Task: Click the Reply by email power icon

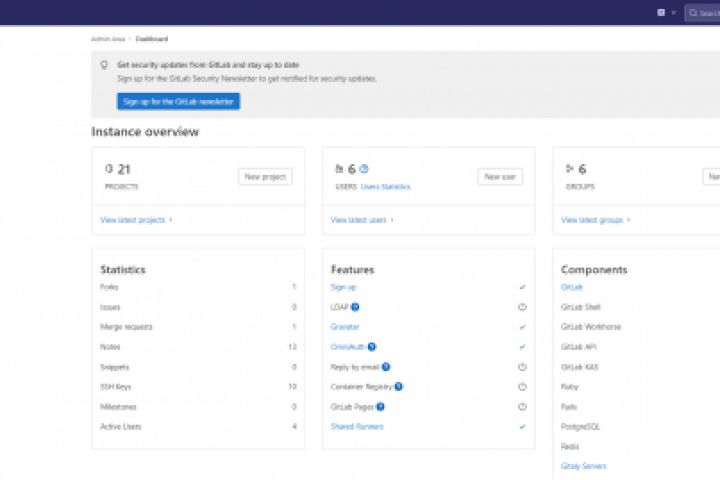Action: pyautogui.click(x=522, y=367)
